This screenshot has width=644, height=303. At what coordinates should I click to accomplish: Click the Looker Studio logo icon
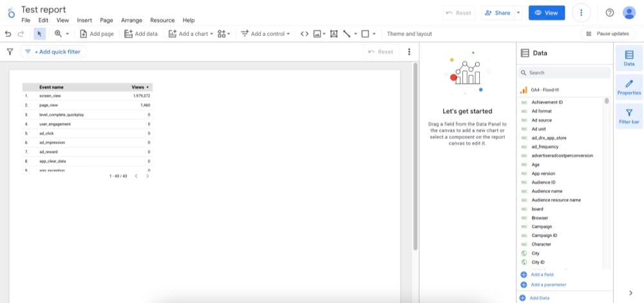(11, 13)
